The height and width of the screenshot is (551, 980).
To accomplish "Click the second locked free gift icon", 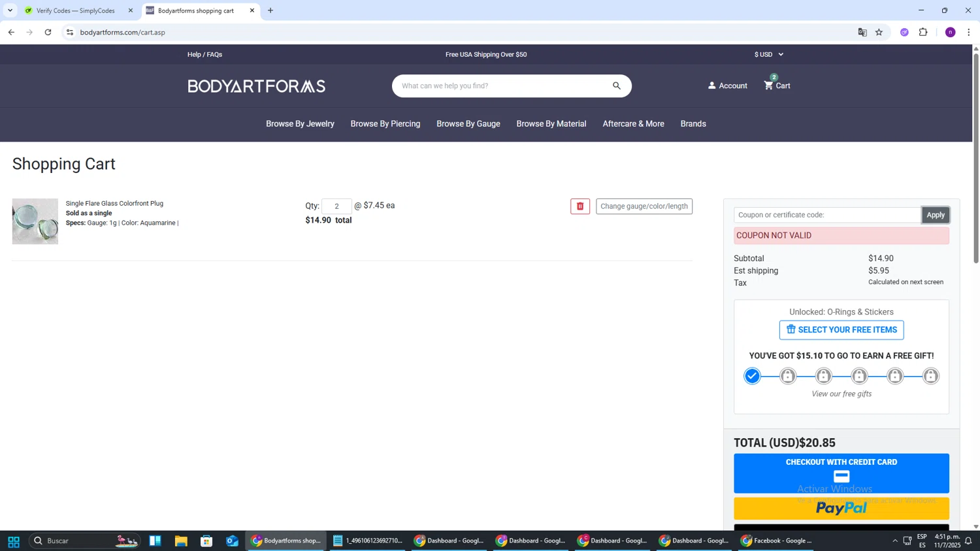I will coord(824,376).
